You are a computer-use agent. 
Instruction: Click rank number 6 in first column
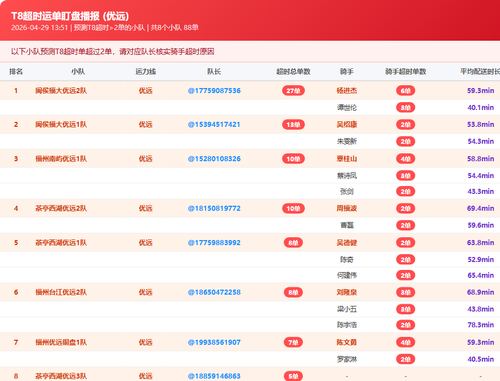click(x=16, y=292)
